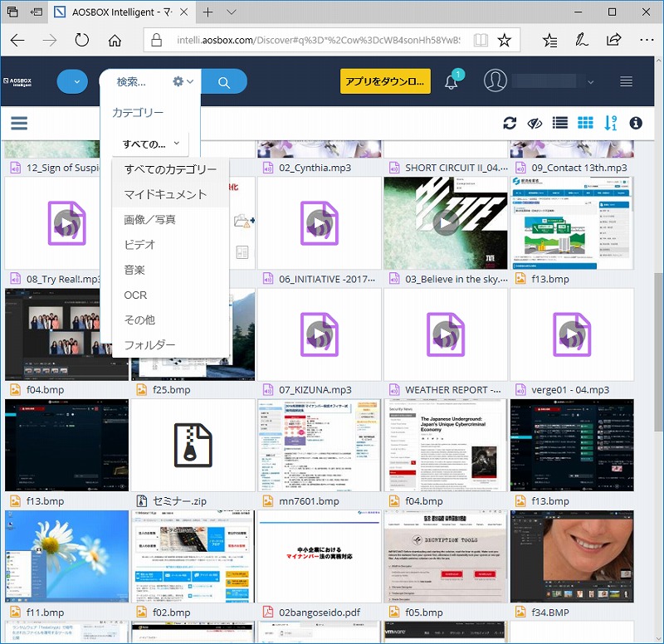The image size is (664, 644).
Task: Open the セミナー.zip archive thumbnail
Action: [x=193, y=445]
